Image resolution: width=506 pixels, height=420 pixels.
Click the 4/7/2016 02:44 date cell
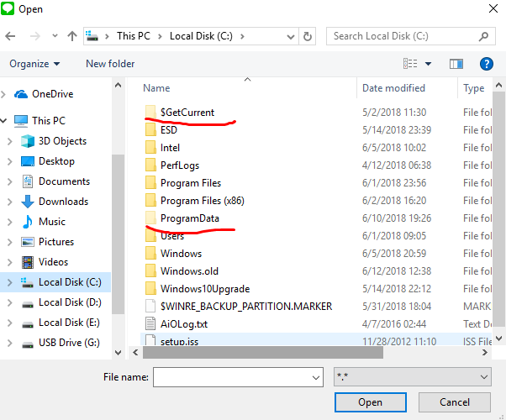click(394, 324)
